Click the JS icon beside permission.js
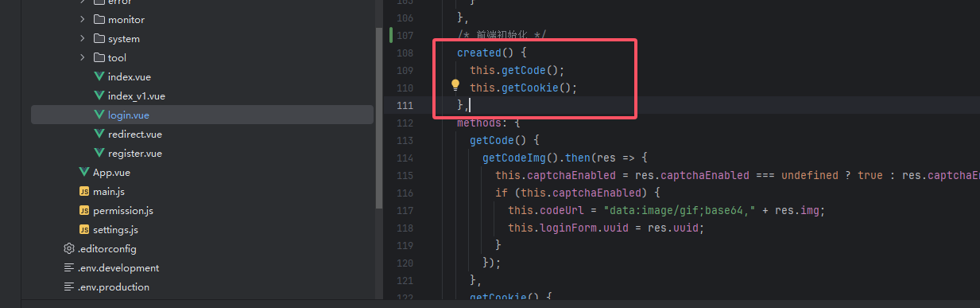Viewport: 980px width, 308px height. click(x=84, y=210)
